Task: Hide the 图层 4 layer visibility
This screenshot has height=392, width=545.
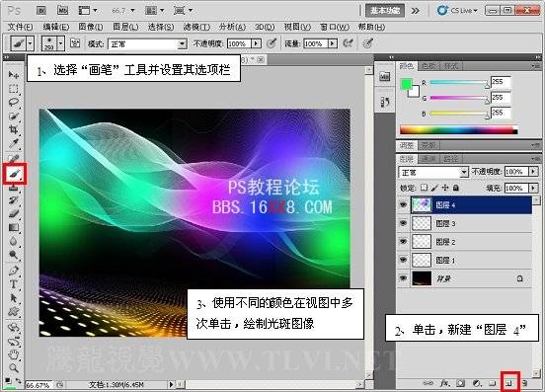Action: click(403, 205)
